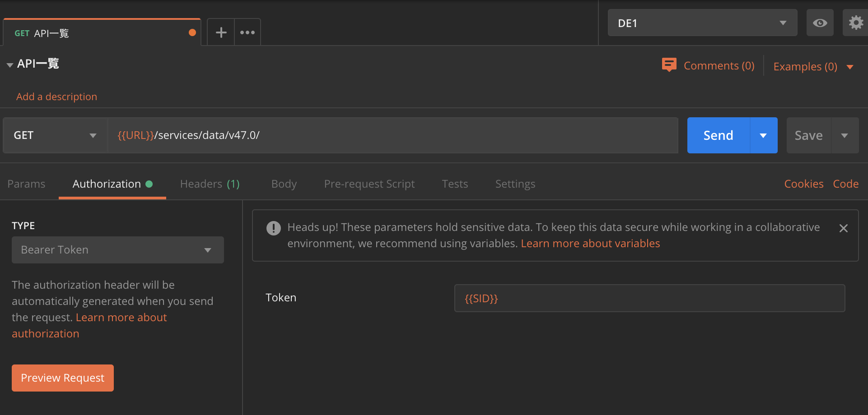Open the GET method dropdown
Screen dimensions: 868x415
click(x=55, y=135)
